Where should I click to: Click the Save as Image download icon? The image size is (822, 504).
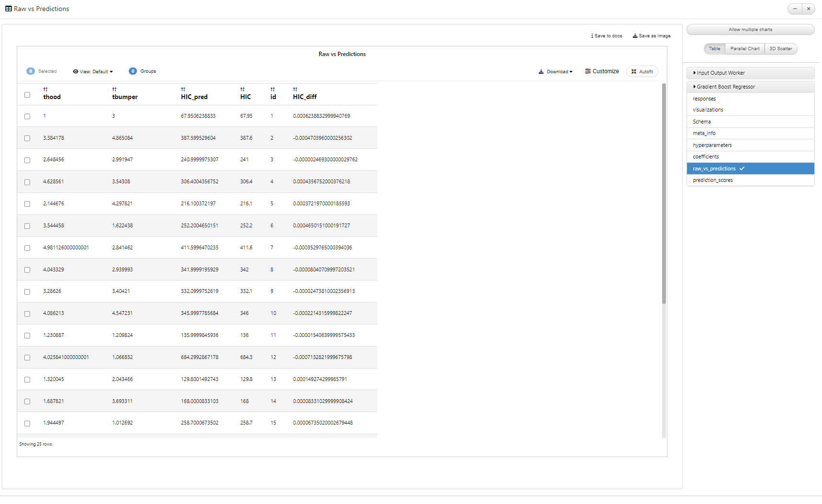[x=635, y=36]
